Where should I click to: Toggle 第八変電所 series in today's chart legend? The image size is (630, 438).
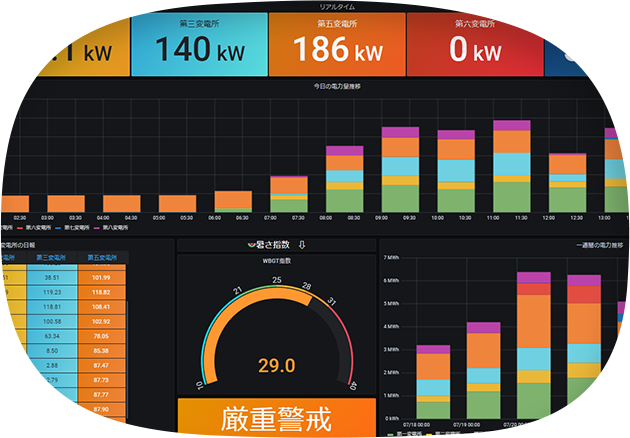pyautogui.click(x=116, y=228)
